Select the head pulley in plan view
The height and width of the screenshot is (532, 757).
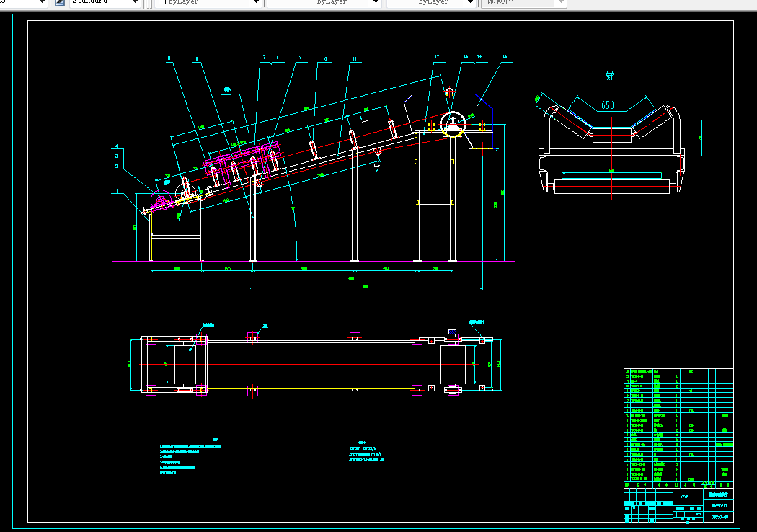[453, 364]
